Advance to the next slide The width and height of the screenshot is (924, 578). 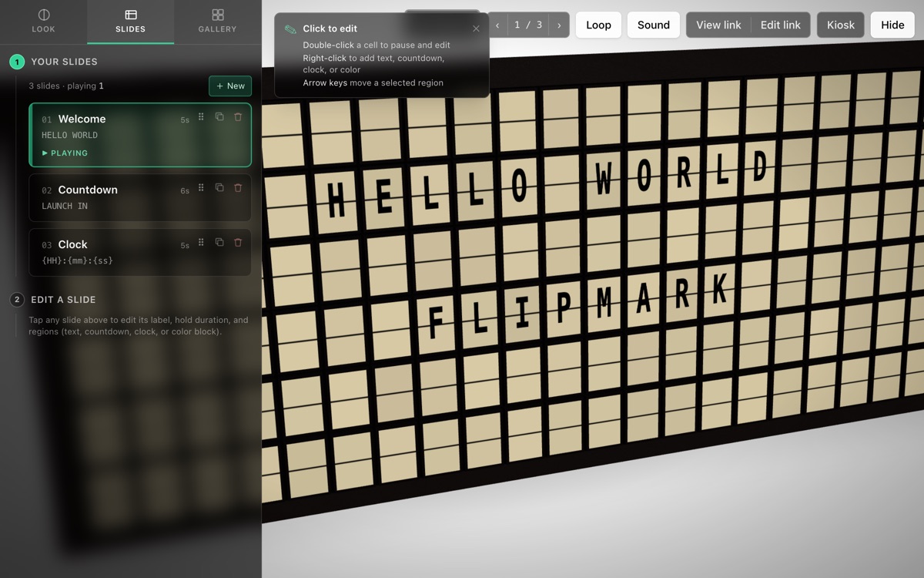point(559,25)
